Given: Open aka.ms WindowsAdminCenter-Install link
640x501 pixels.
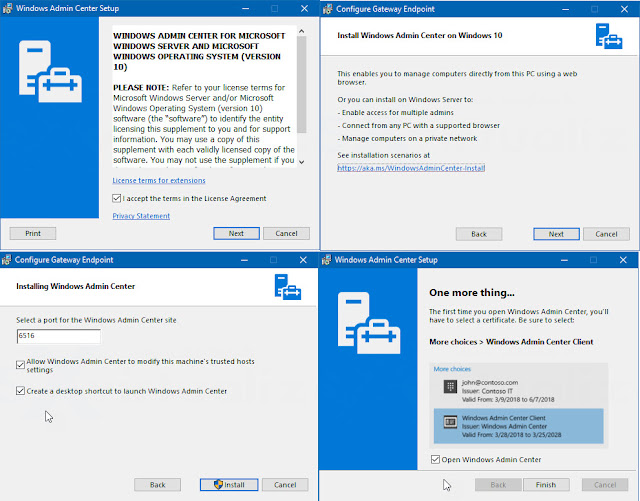Looking at the screenshot, I should pos(411,168).
